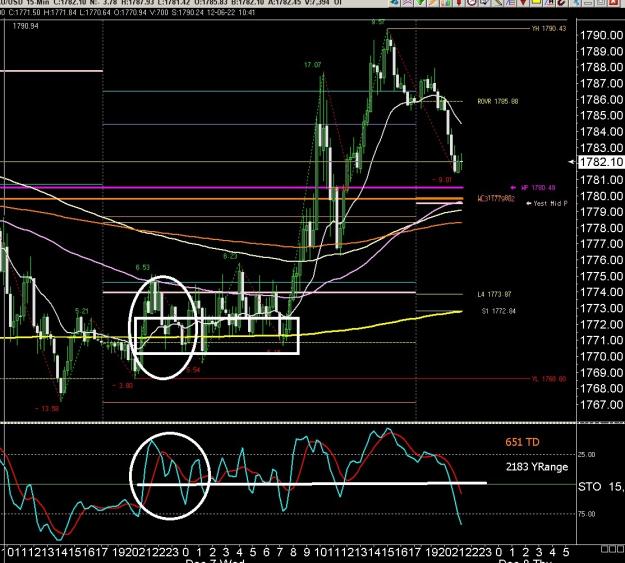Click the ROVR 1785.88 label
625x563 pixels.
tap(498, 101)
